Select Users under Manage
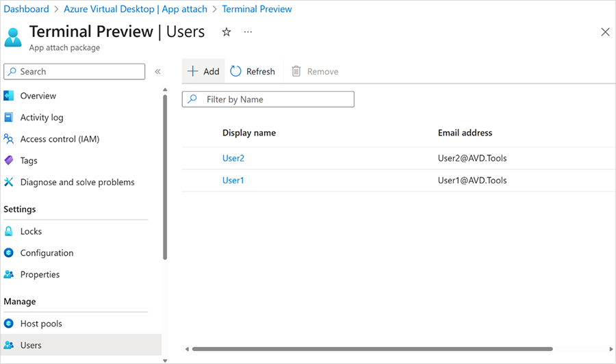This screenshot has width=616, height=364. [x=81, y=345]
